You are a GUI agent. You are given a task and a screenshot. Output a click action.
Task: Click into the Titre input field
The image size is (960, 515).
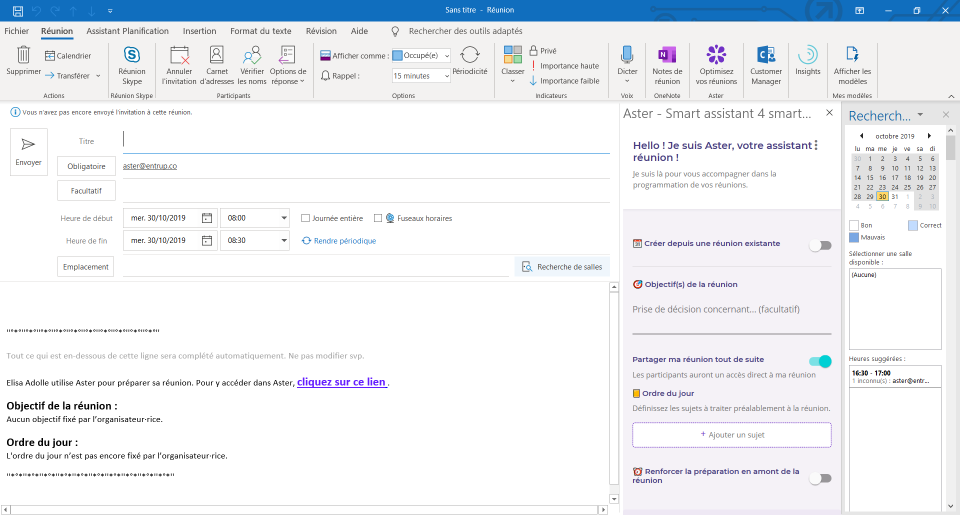[366, 141]
